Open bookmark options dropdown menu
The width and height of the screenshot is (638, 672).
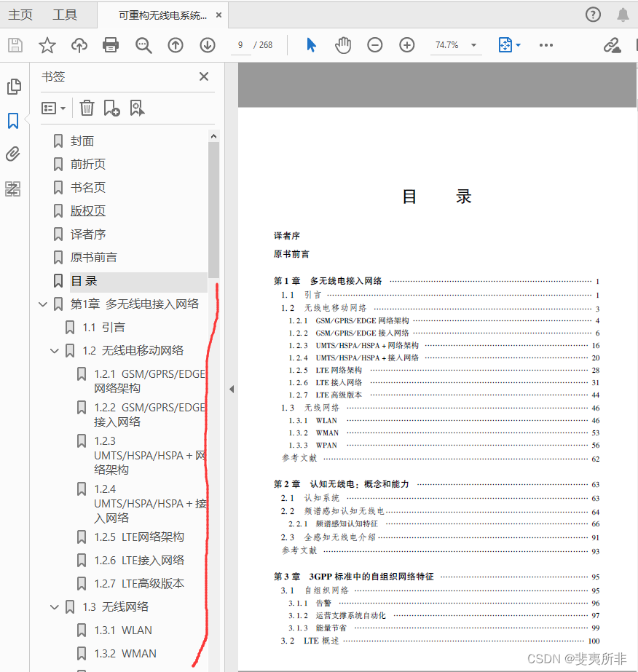53,108
